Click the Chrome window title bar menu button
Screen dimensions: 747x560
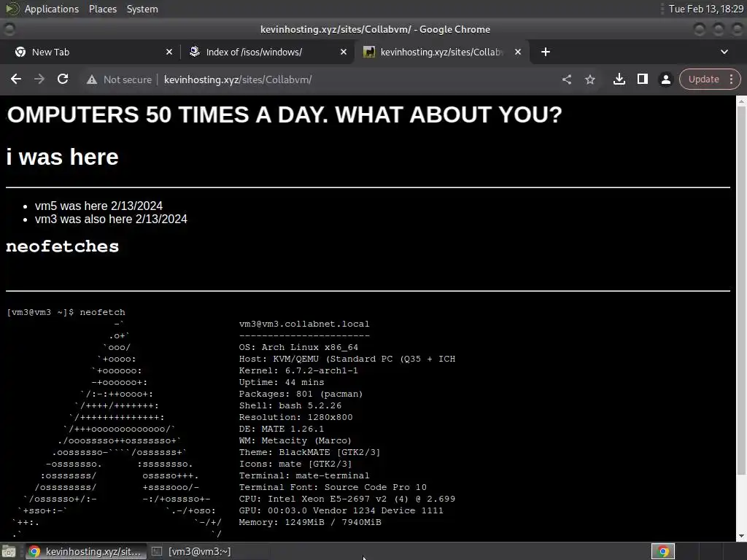(x=9, y=29)
